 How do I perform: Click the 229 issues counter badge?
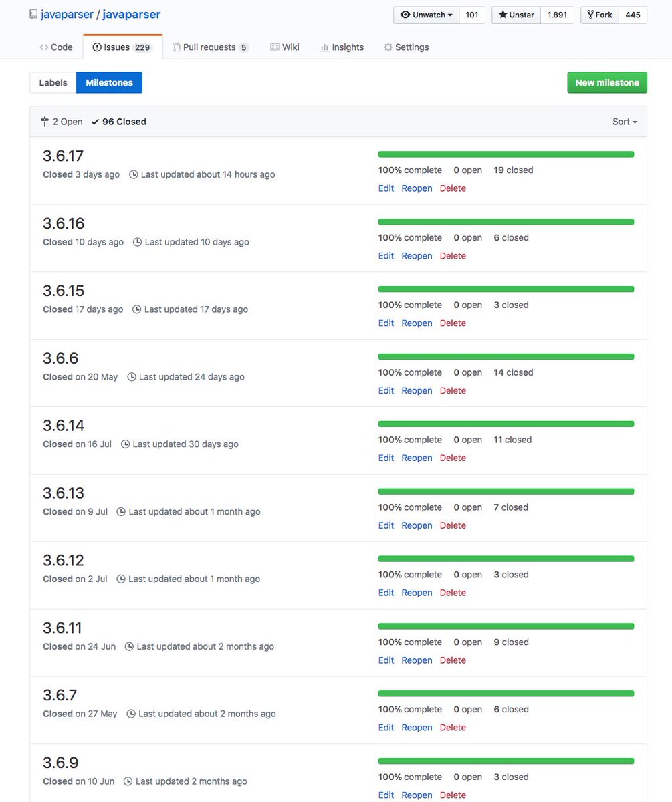pyautogui.click(x=142, y=48)
